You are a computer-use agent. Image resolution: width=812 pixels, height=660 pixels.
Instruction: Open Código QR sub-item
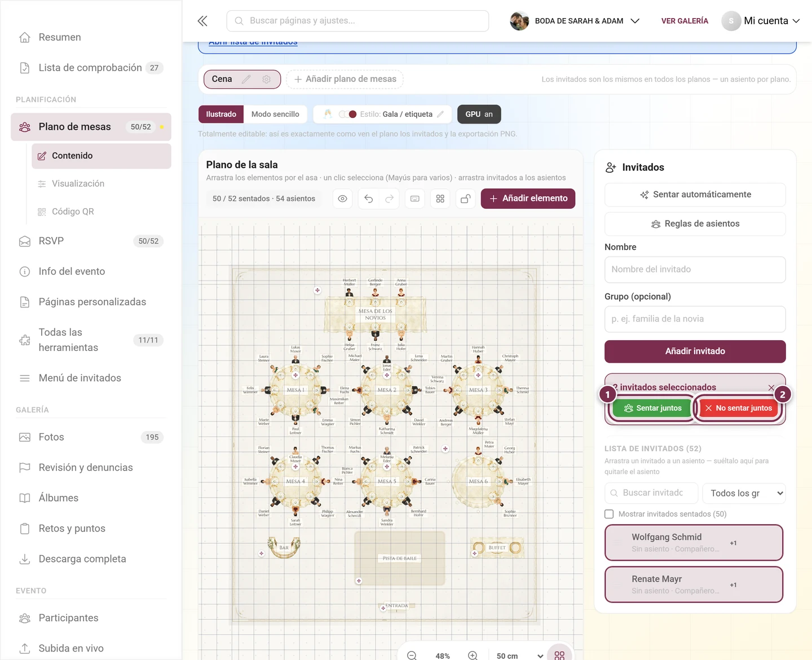[101, 212]
